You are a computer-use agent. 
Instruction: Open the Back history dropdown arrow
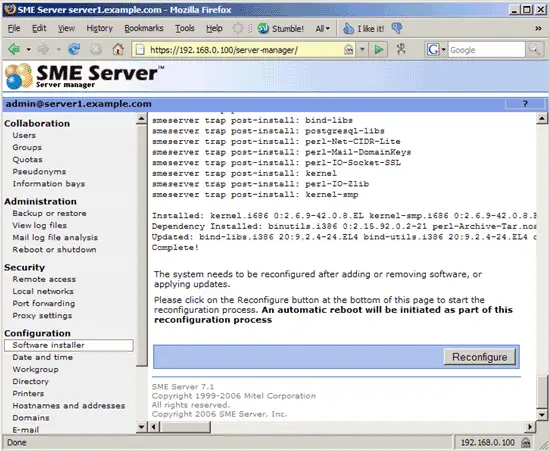(28, 49)
